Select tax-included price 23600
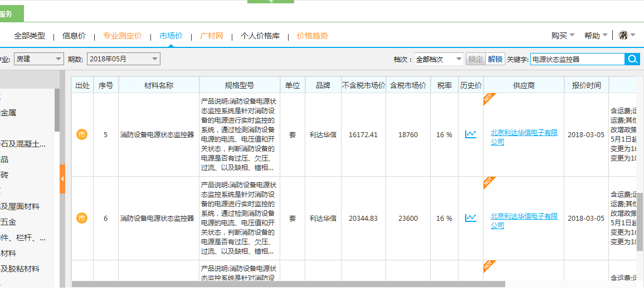This screenshot has width=644, height=305. point(408,218)
